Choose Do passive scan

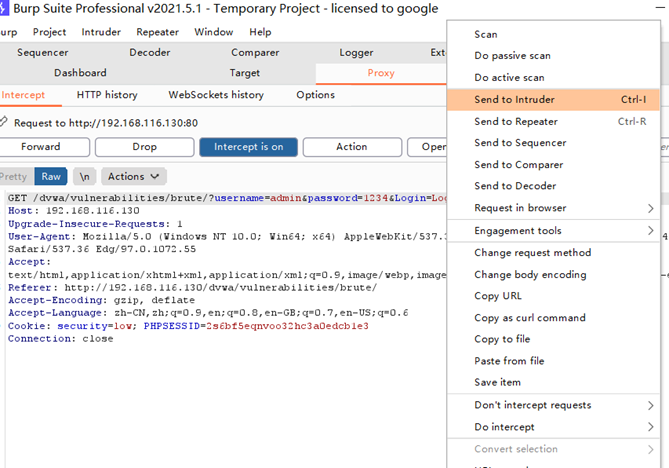tap(553, 55)
